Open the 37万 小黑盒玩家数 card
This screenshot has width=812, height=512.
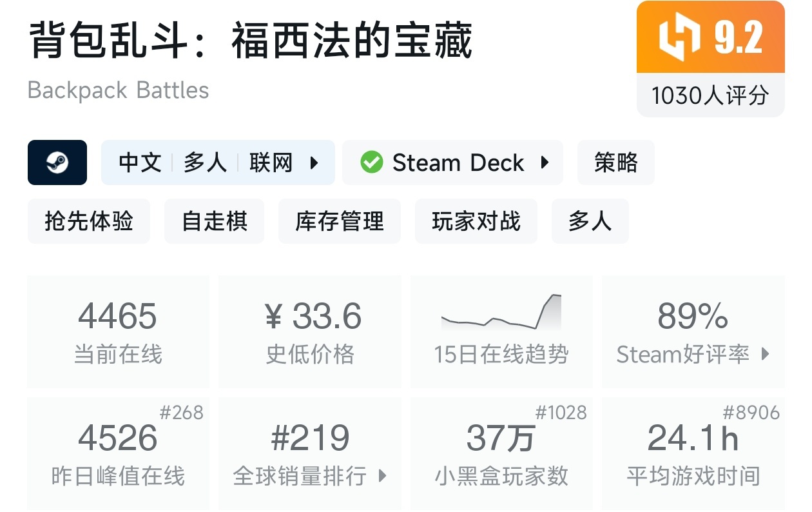[x=501, y=453]
